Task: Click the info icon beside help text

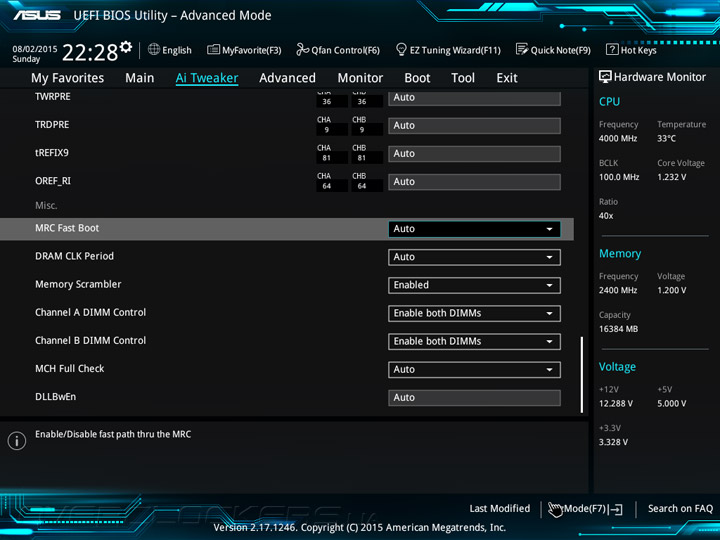Action: [17, 441]
